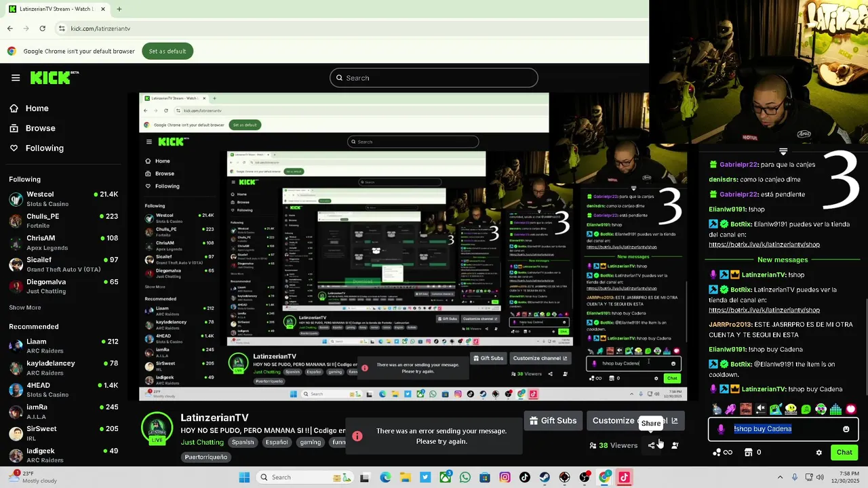Open SirSweet recommended channel

point(64,432)
